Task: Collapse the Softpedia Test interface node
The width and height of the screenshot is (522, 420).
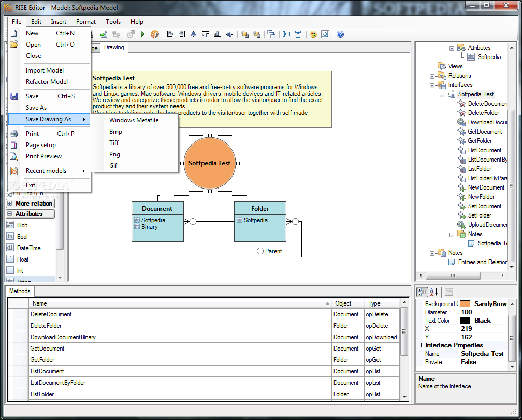Action: (x=442, y=95)
